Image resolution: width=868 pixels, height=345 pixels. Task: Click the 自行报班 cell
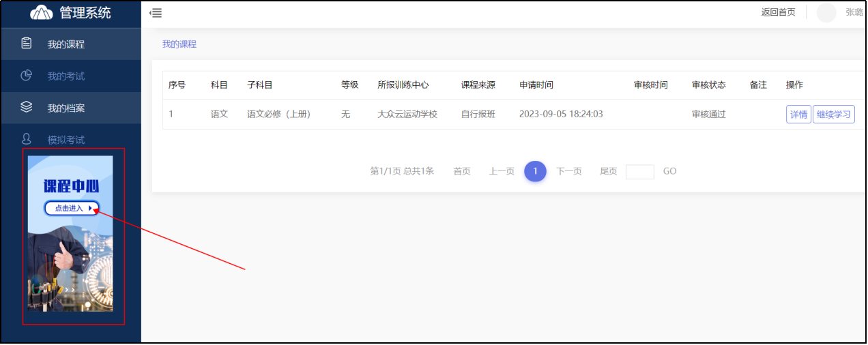(x=478, y=115)
